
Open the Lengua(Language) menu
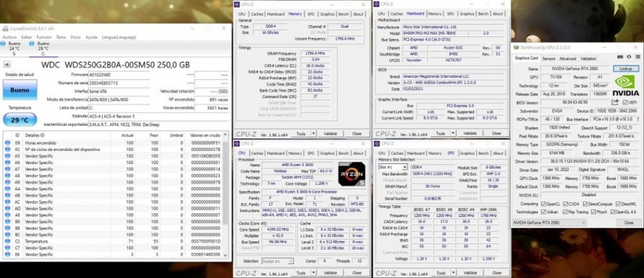pos(119,37)
